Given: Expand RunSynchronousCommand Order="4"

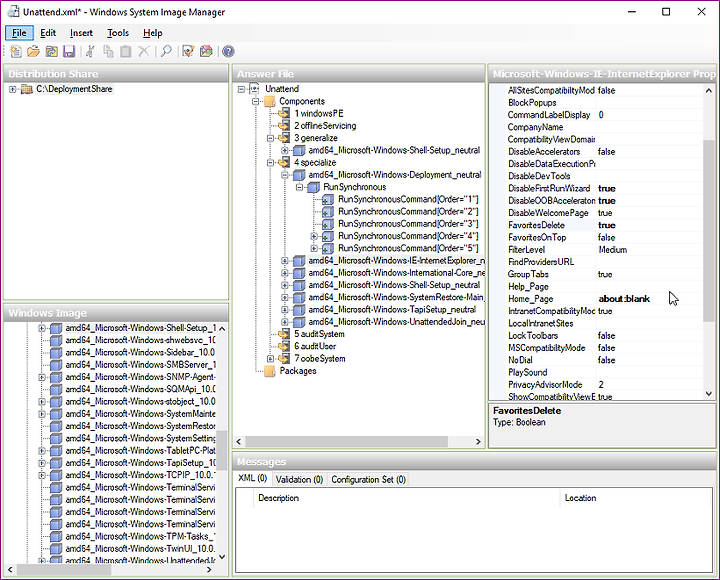Looking at the screenshot, I should click(x=314, y=236).
